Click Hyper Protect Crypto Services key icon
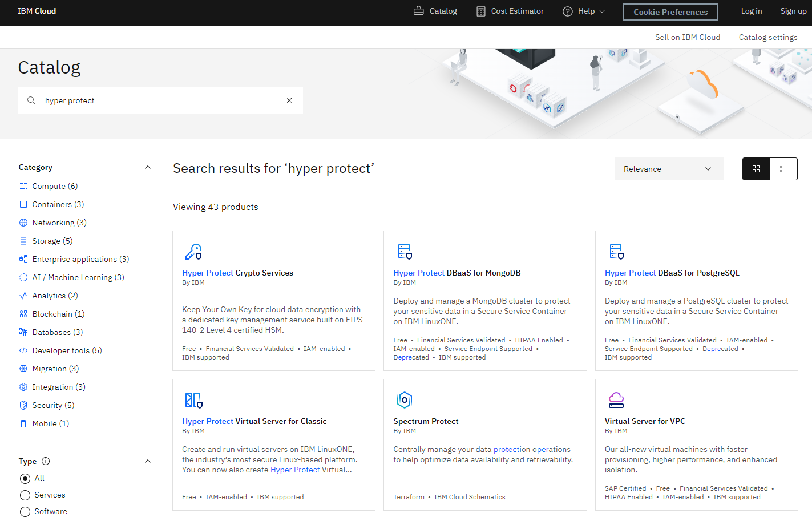 (x=193, y=252)
